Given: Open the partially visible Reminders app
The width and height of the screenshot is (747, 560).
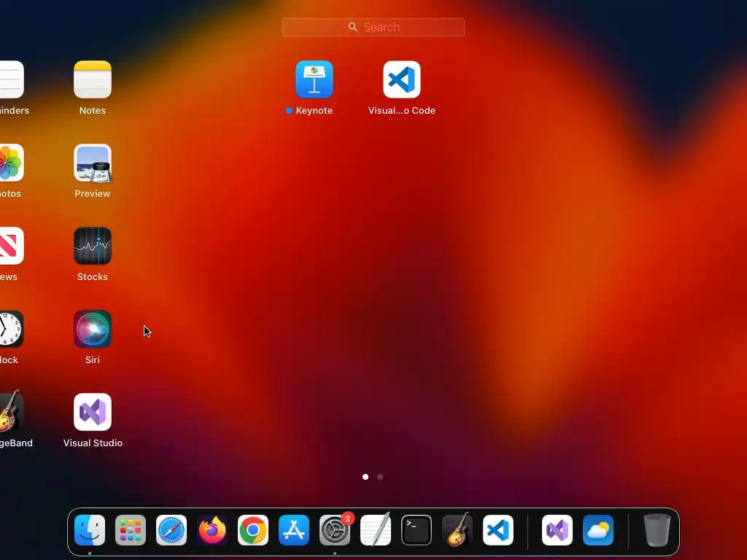Looking at the screenshot, I should pos(12,79).
